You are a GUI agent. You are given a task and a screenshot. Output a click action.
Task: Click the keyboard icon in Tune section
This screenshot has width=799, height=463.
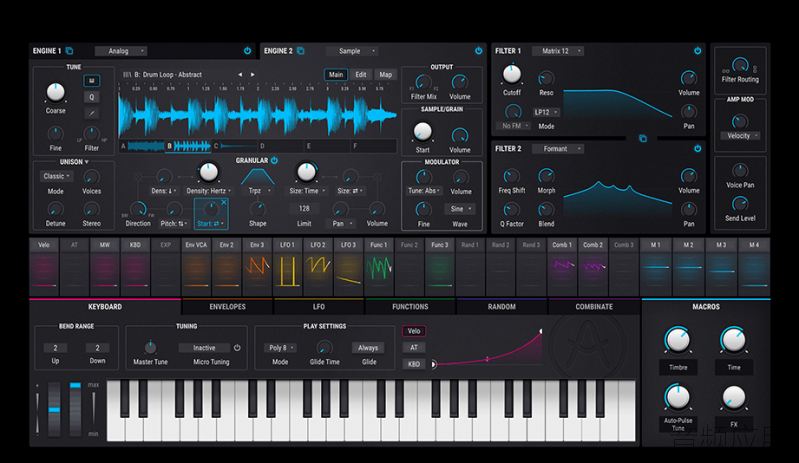tap(92, 80)
